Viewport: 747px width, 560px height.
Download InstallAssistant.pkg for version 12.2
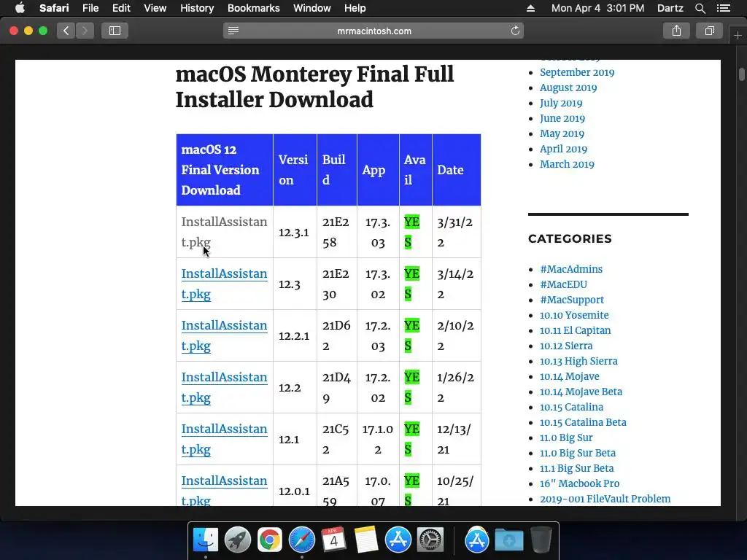coord(224,387)
